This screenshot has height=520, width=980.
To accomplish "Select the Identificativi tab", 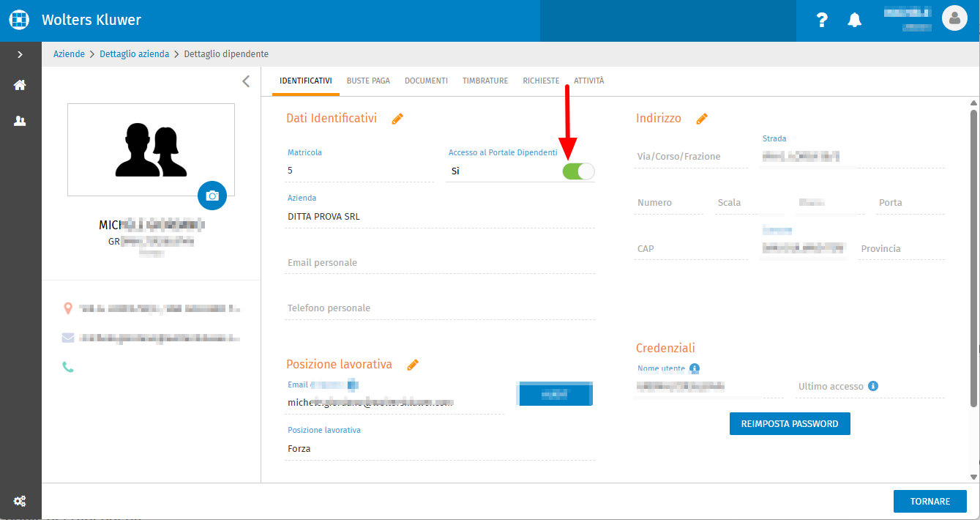I will point(306,81).
